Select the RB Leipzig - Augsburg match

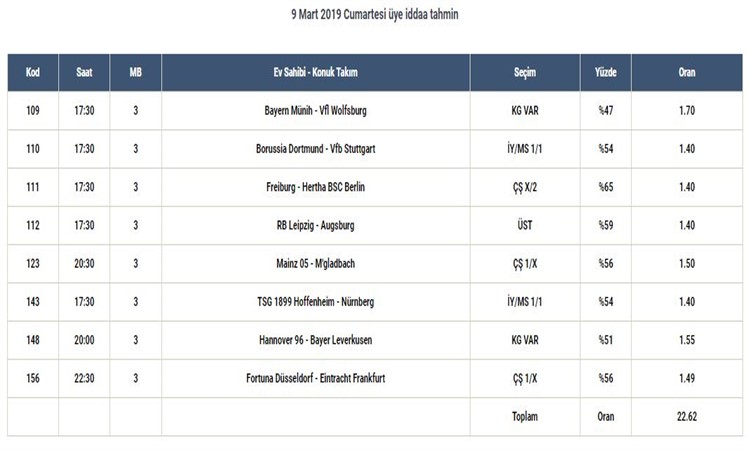pos(316,225)
